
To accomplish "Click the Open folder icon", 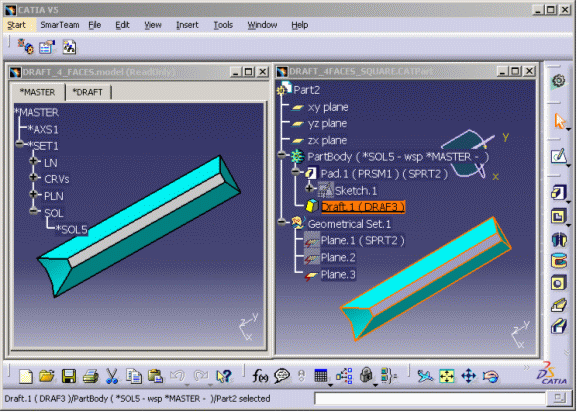I will click(x=47, y=376).
